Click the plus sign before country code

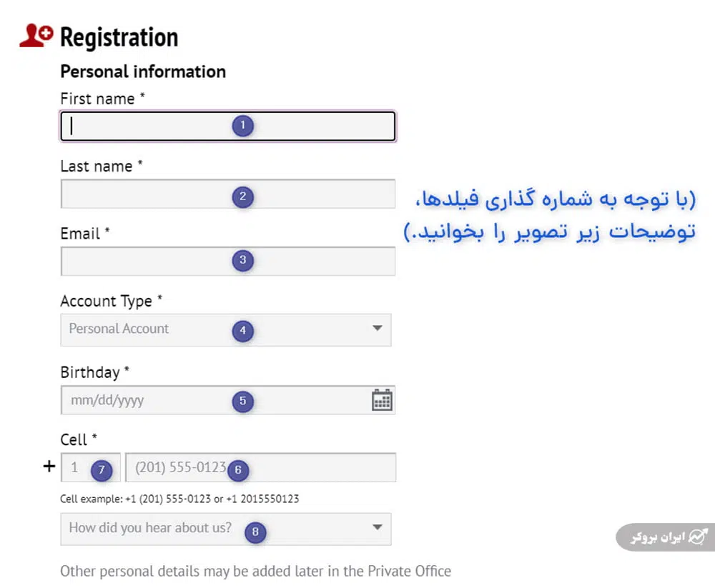[x=49, y=467]
